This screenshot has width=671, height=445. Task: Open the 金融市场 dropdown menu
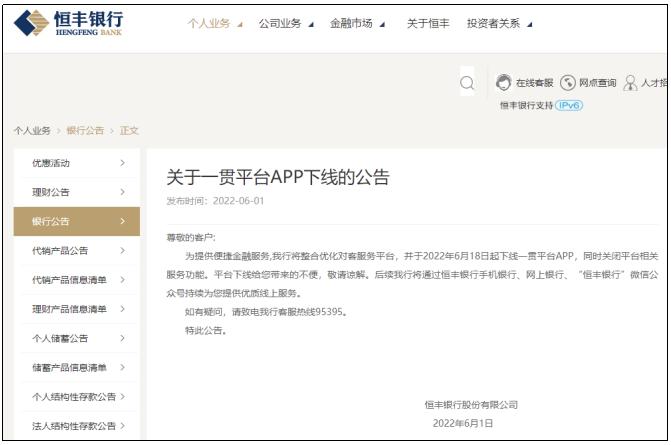356,24
